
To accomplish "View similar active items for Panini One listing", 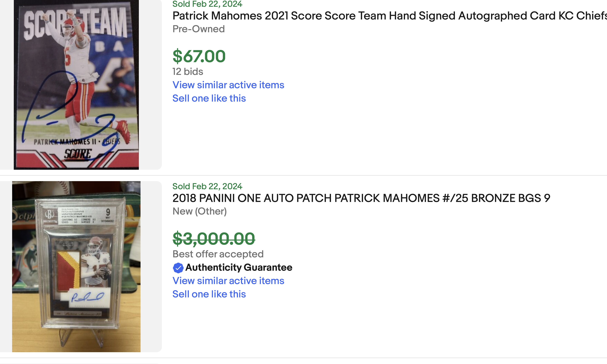I will (228, 281).
